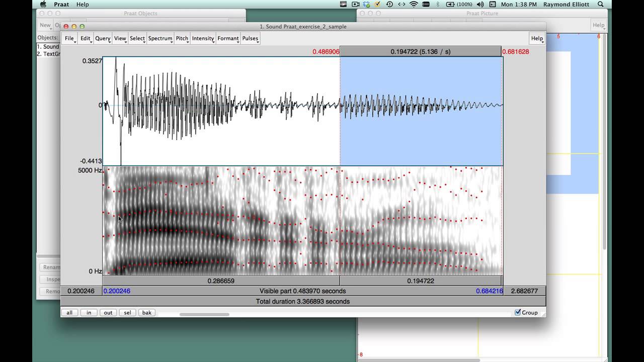Click the Time Machine clock icon

pyautogui.click(x=389, y=4)
